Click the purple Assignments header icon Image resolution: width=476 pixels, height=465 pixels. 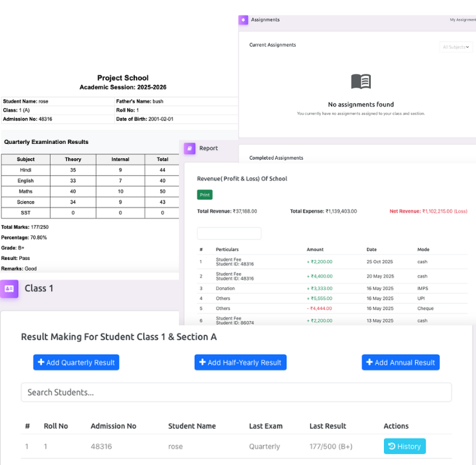pos(243,20)
